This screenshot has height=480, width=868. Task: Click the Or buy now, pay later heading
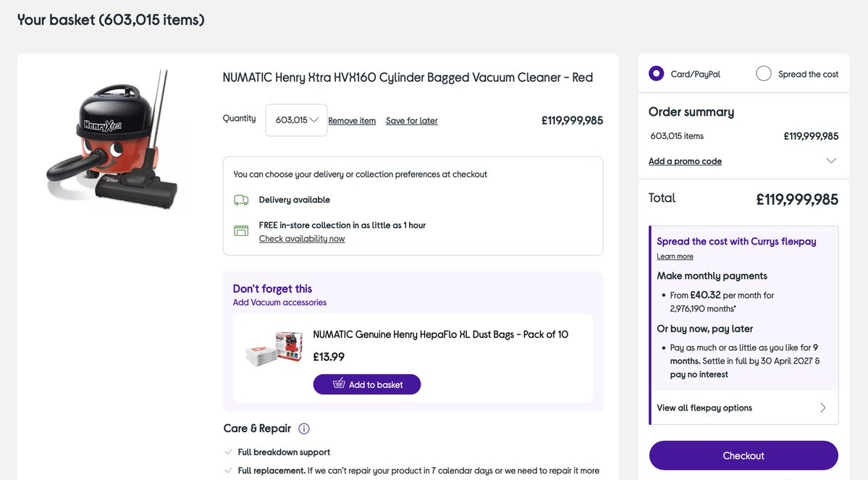(704, 329)
